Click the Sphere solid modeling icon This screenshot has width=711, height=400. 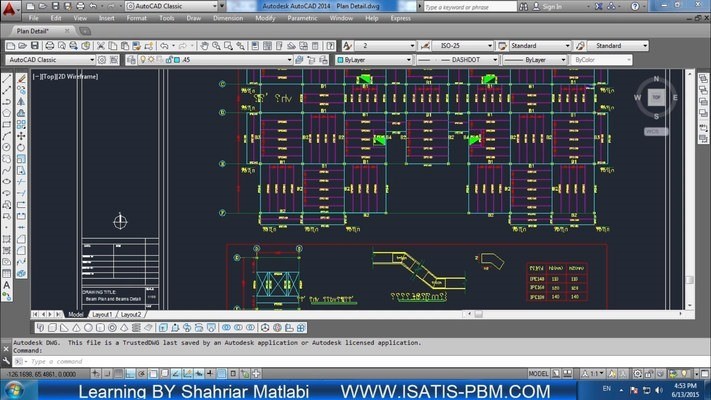pyautogui.click(x=88, y=327)
